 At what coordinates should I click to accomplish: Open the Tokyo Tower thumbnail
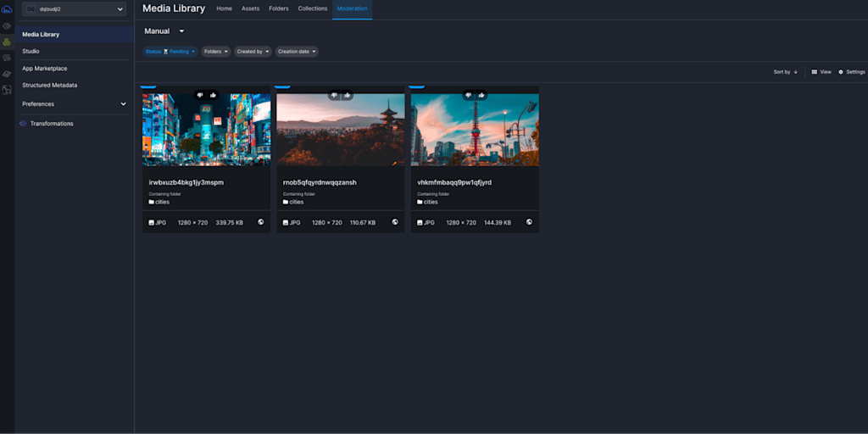click(475, 130)
